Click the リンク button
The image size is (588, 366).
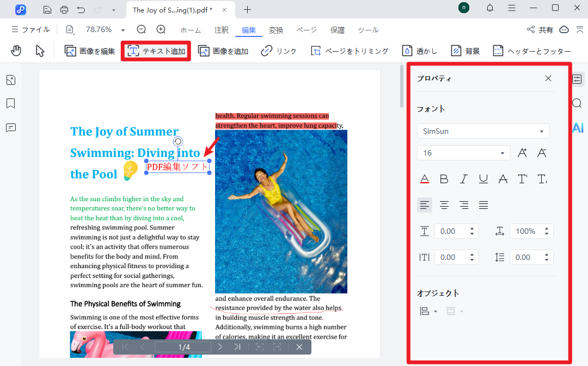coord(279,51)
